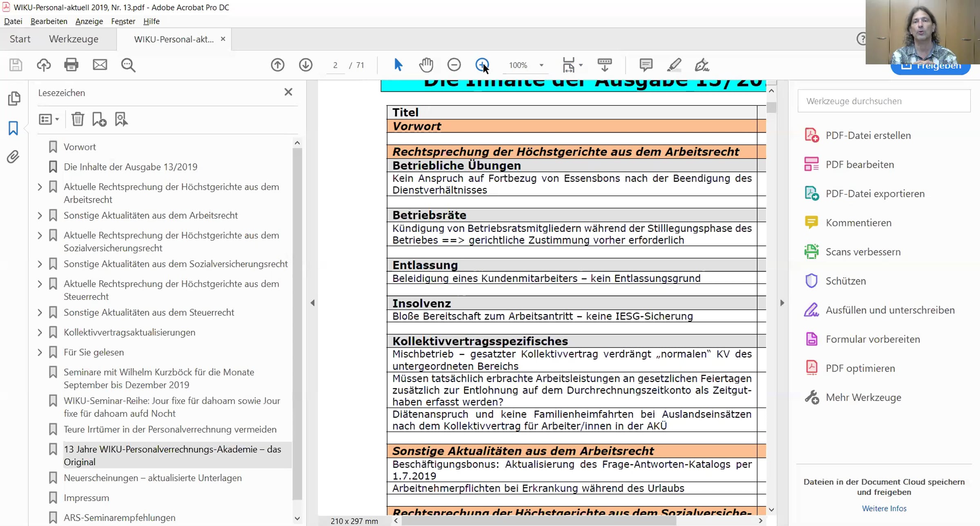
Task: Expand 'Kollektivvertragsaktualisierungen' bookmark
Action: tap(40, 332)
